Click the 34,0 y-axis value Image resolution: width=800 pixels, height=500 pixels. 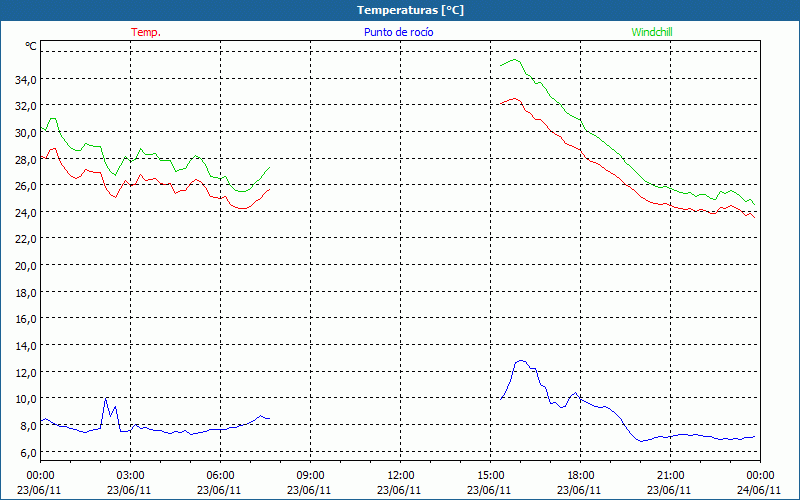coord(26,79)
